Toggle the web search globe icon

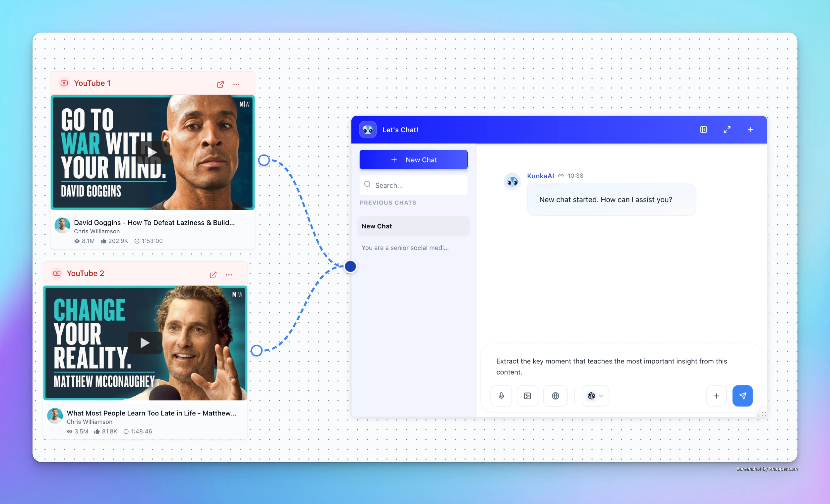point(555,396)
